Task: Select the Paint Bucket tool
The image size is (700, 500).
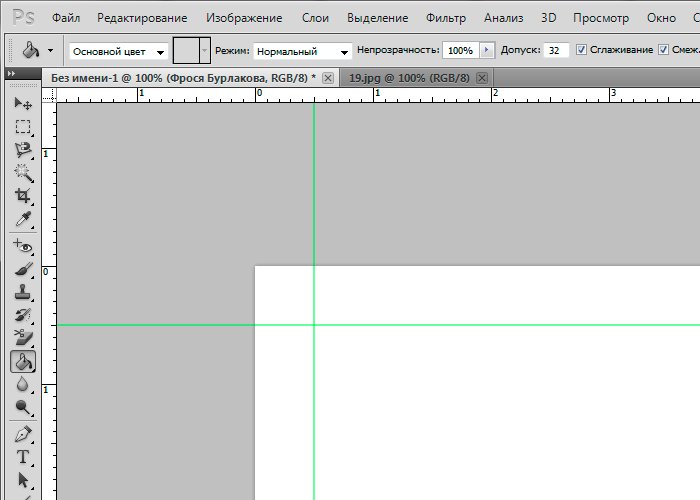Action: 23,362
